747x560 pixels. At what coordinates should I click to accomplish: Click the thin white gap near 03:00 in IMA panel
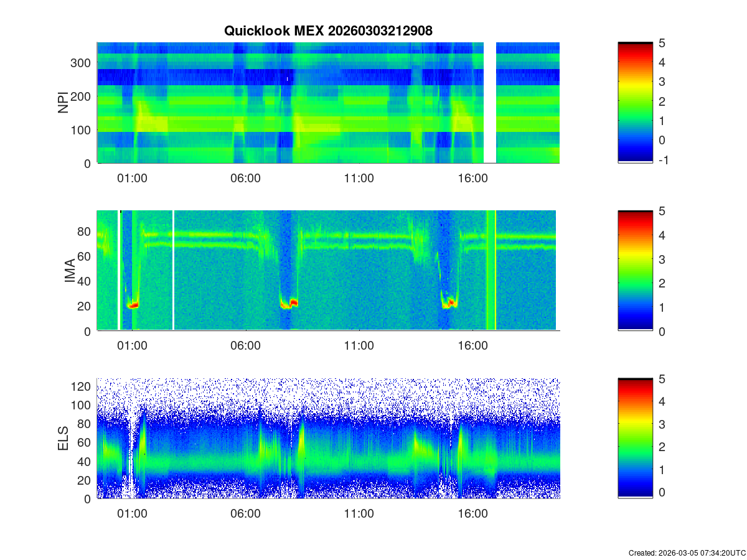173,271
